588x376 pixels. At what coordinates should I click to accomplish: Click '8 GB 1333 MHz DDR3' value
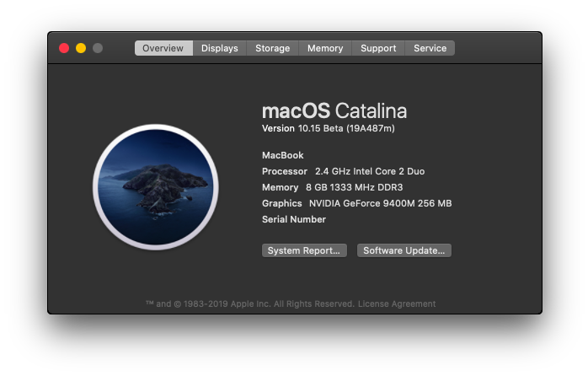coord(355,188)
